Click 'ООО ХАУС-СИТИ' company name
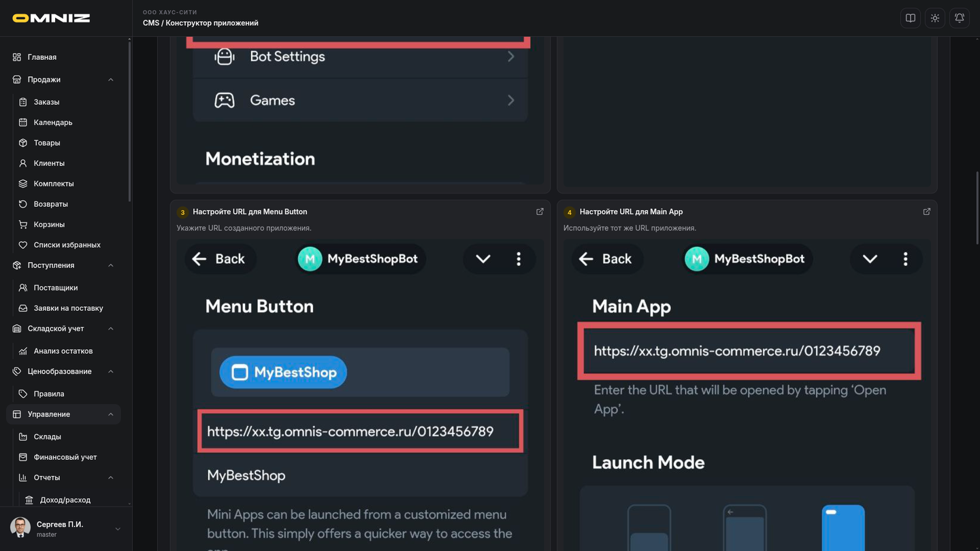 [170, 12]
